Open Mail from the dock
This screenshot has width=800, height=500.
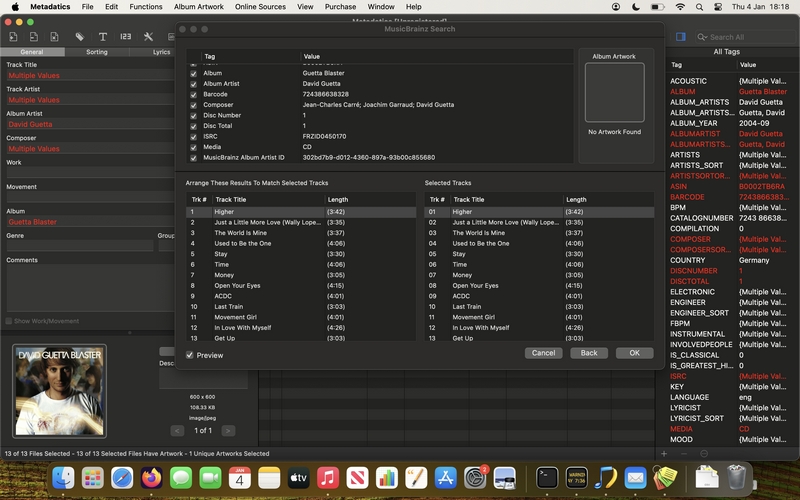[635, 478]
